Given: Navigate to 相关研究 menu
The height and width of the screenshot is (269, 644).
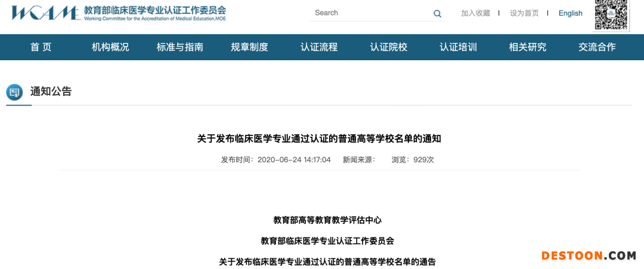Looking at the screenshot, I should [528, 47].
